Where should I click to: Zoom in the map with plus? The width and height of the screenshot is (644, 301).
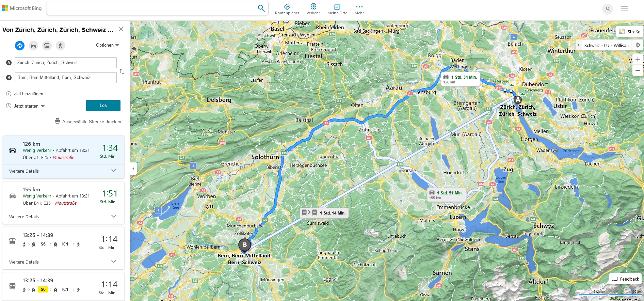pyautogui.click(x=638, y=59)
